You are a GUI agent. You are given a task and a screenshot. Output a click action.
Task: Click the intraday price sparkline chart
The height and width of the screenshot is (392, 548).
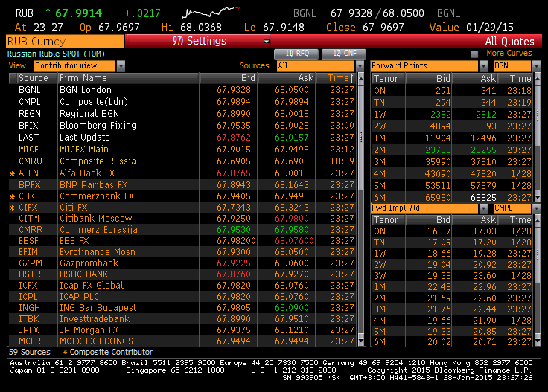pyautogui.click(x=211, y=13)
